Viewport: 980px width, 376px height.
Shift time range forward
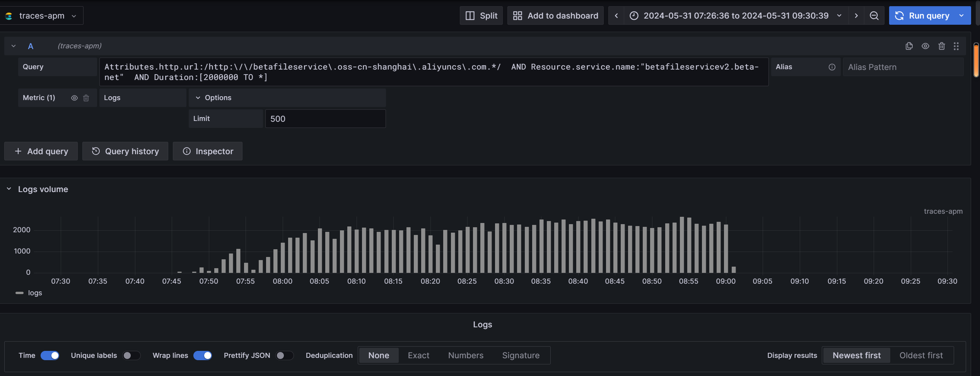tap(856, 15)
